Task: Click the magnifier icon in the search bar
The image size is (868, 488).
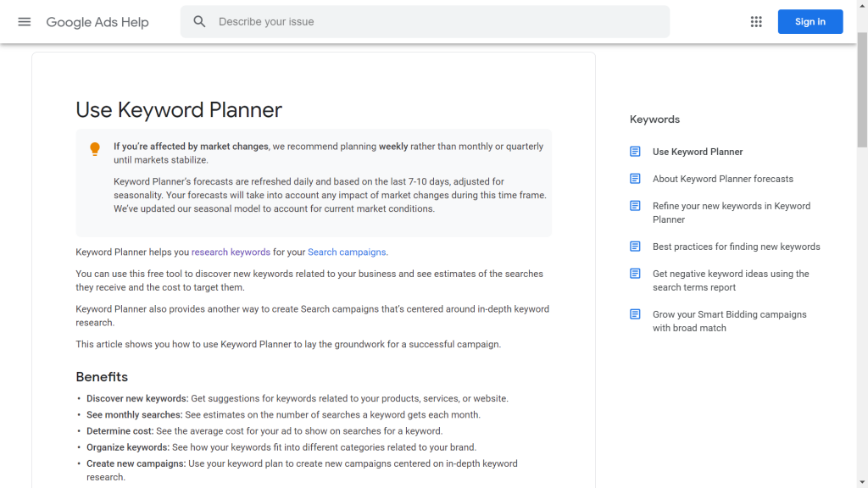Action: [199, 21]
